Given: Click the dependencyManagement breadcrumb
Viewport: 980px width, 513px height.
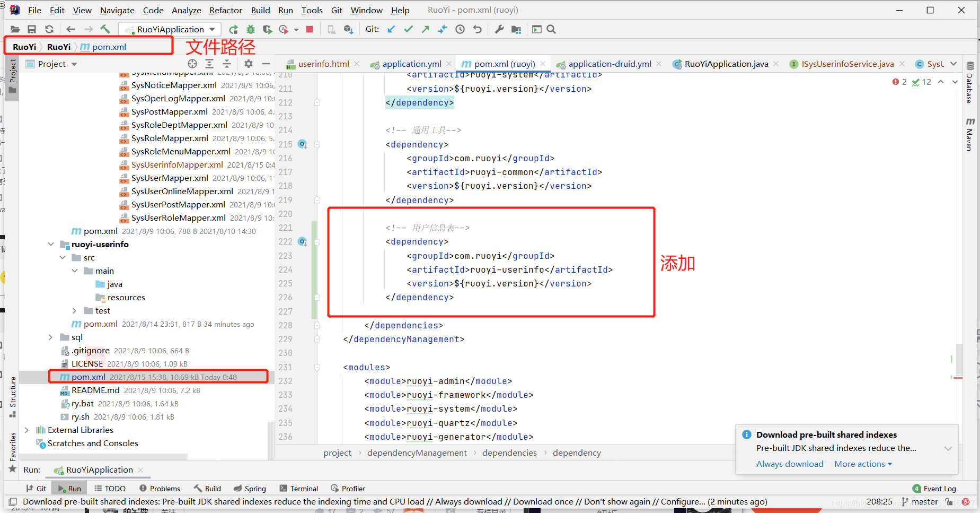Looking at the screenshot, I should pyautogui.click(x=417, y=453).
